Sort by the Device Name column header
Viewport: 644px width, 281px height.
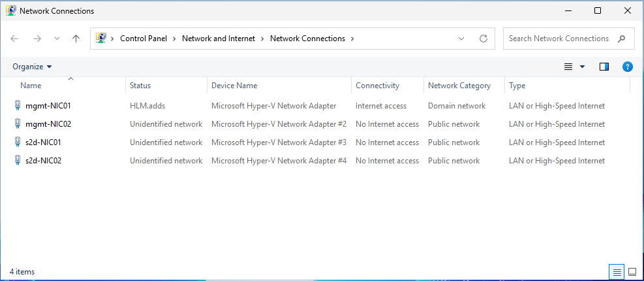click(234, 86)
